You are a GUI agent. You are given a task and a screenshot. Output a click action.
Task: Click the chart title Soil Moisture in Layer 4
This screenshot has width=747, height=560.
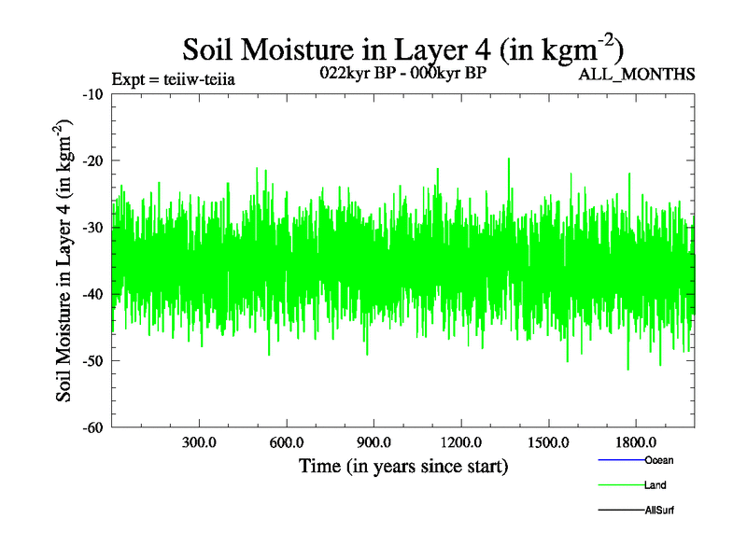[x=403, y=49]
